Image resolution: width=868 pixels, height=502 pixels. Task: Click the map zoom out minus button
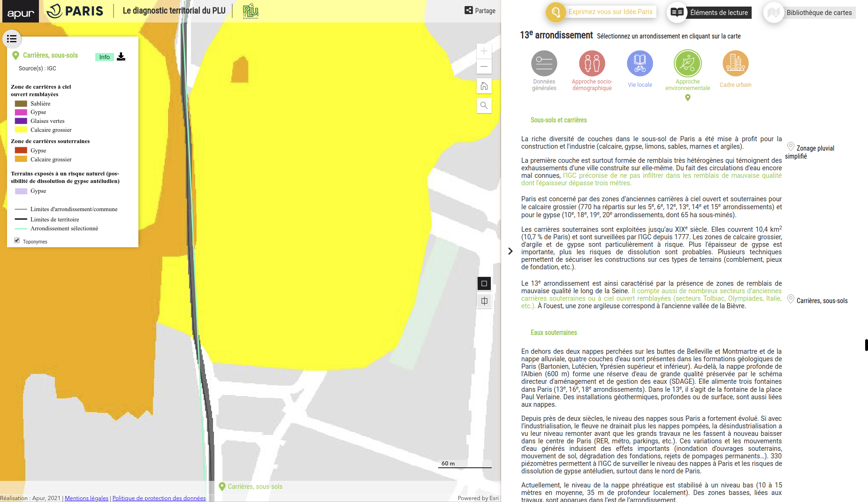click(484, 67)
